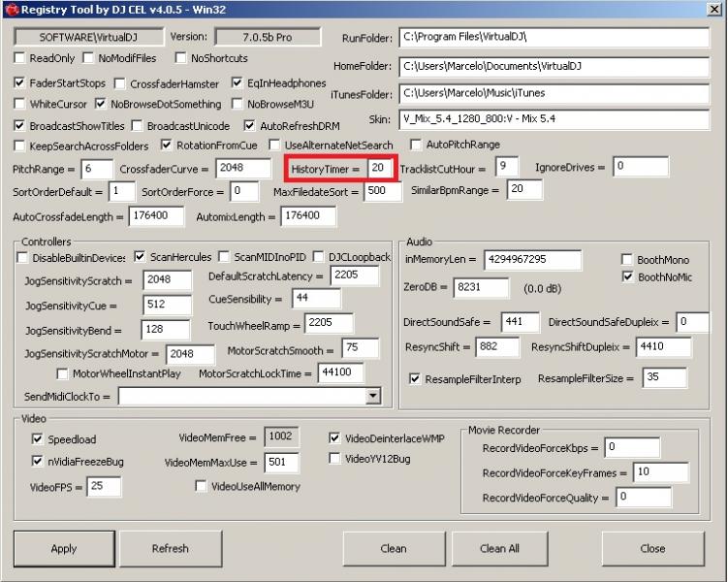The image size is (728, 582).
Task: Click the PitchRange value field
Action: 97,168
